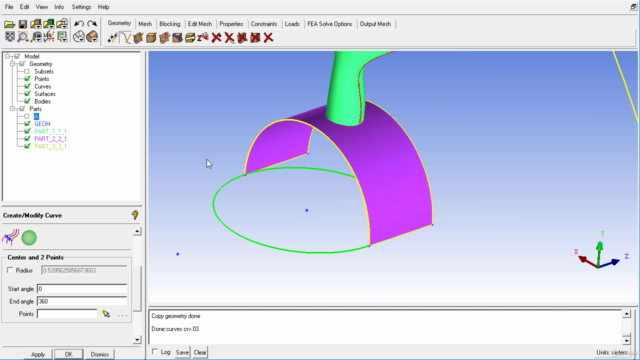Click the Solid shaded display icon

(x=92, y=37)
